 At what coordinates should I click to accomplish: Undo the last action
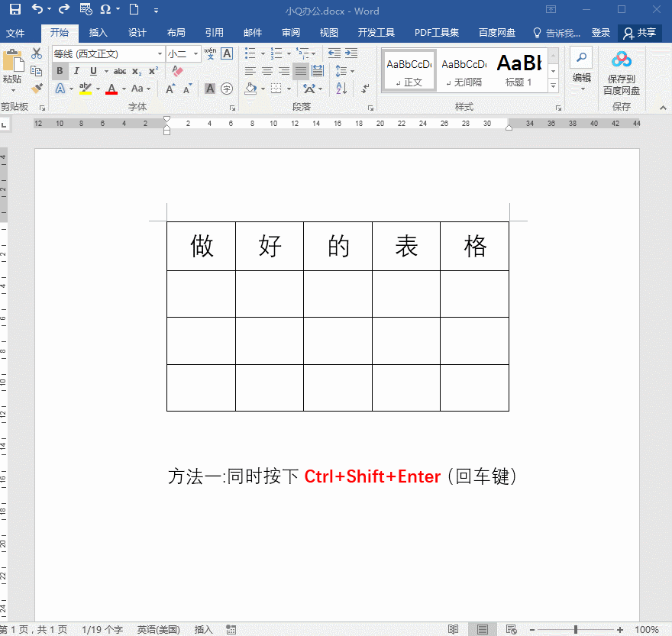(x=37, y=9)
